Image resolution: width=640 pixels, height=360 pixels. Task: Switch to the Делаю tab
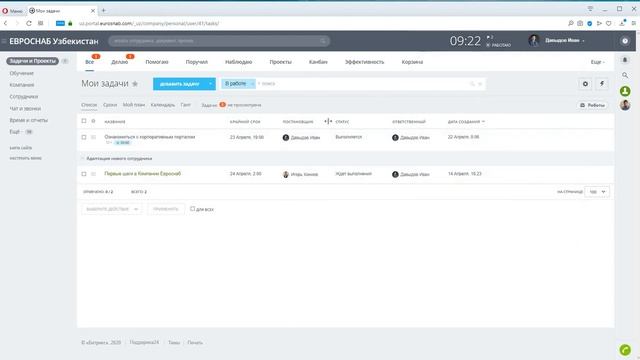point(120,62)
